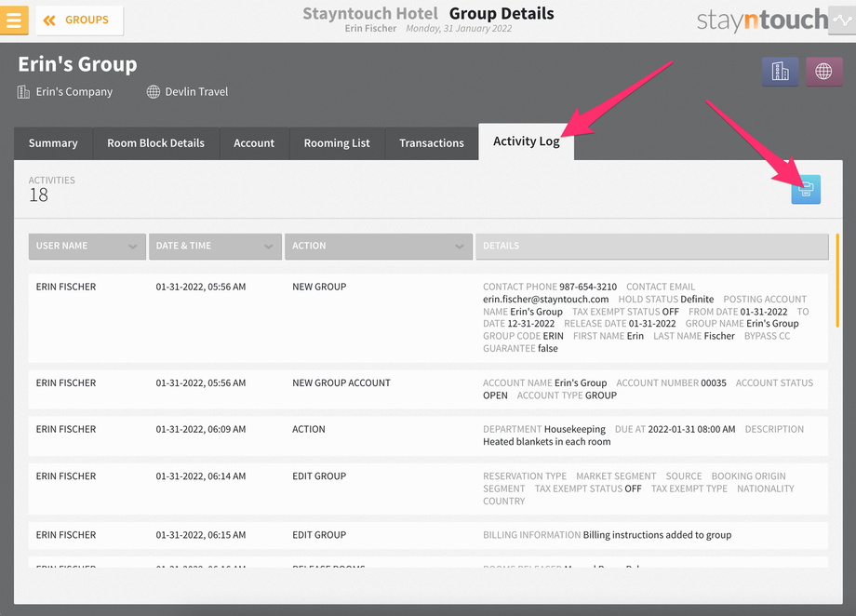Click globe icon beside Devlin Travel
Image resolution: width=856 pixels, height=616 pixels.
coord(154,92)
